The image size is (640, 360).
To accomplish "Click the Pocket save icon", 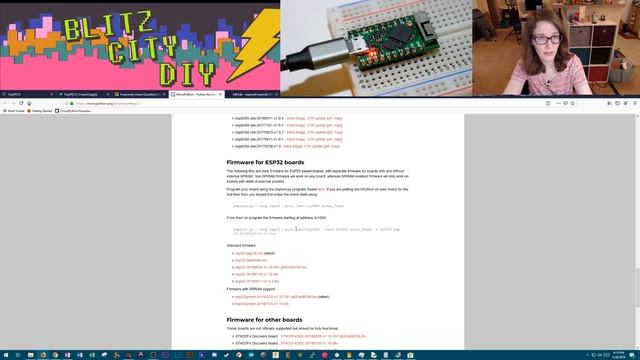I will coord(565,104).
